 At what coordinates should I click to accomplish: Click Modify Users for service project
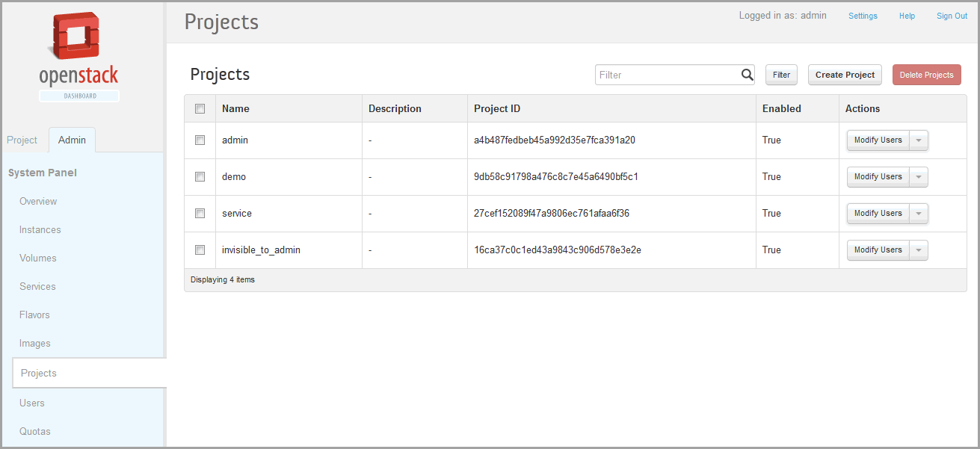878,214
